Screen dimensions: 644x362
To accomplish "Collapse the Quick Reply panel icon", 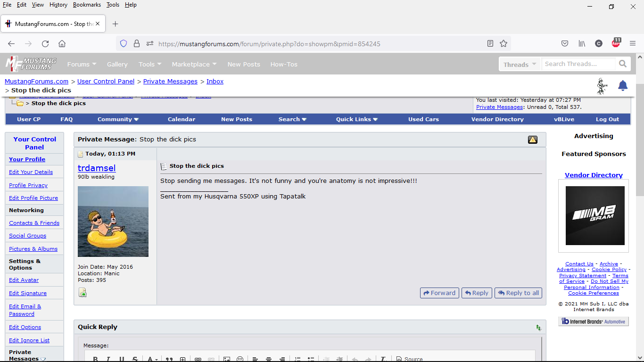I will pos(538,328).
